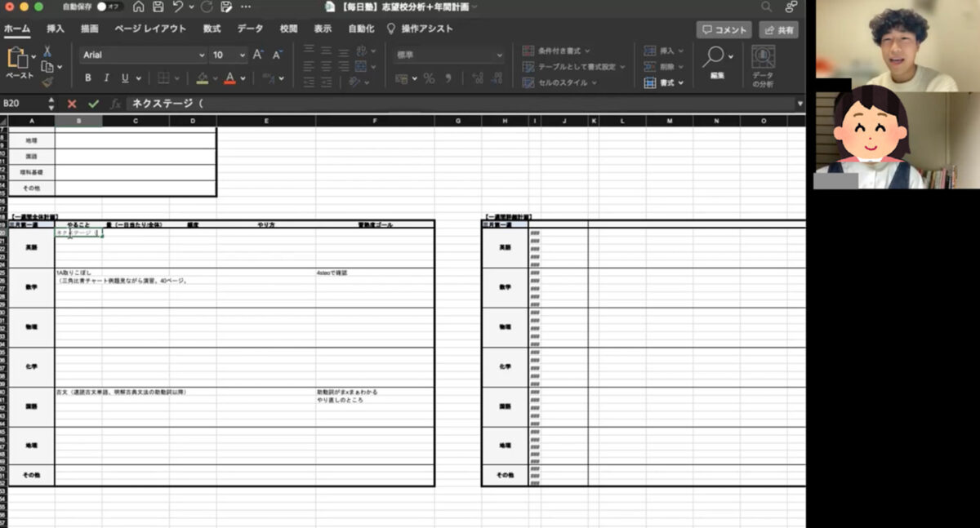Open the Data Analysis (データの分析) tool
Viewport: 980px width, 528px height.
coord(763,64)
